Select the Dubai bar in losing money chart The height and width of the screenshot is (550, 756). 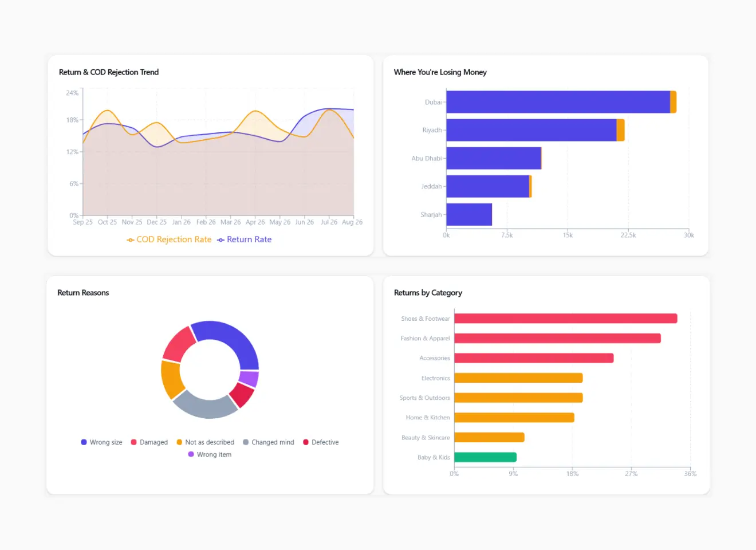pos(561,102)
